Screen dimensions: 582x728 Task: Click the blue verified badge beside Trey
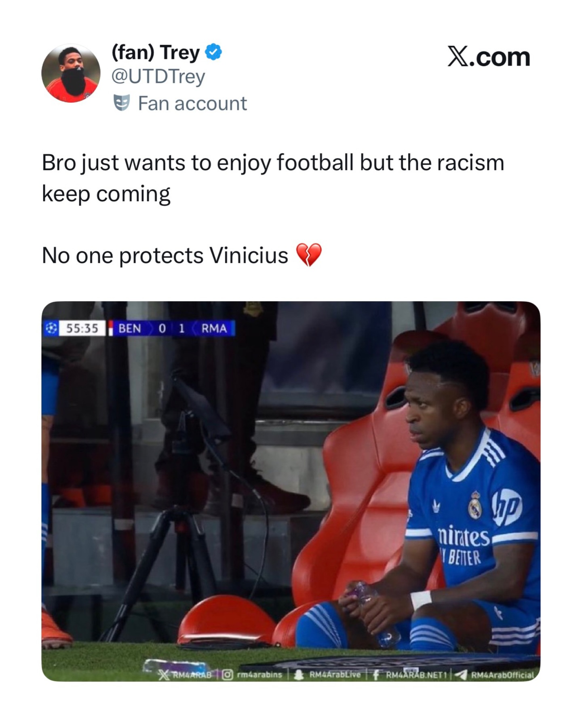point(213,53)
